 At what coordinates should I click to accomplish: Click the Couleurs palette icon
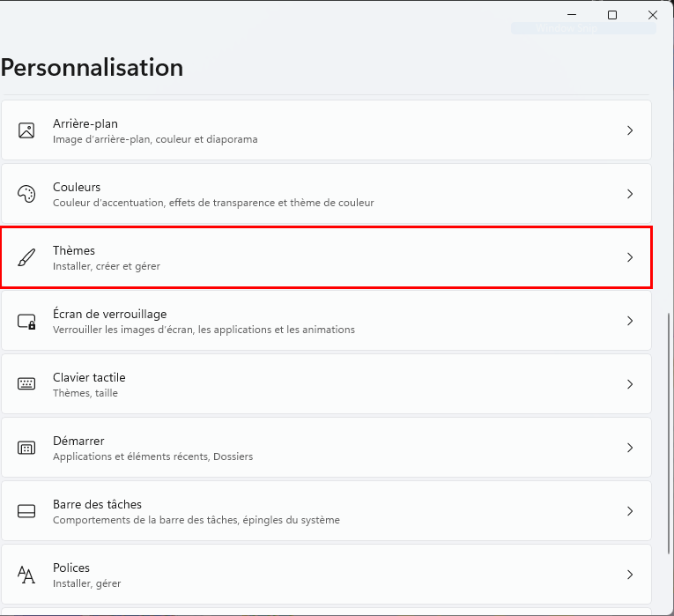click(x=26, y=194)
